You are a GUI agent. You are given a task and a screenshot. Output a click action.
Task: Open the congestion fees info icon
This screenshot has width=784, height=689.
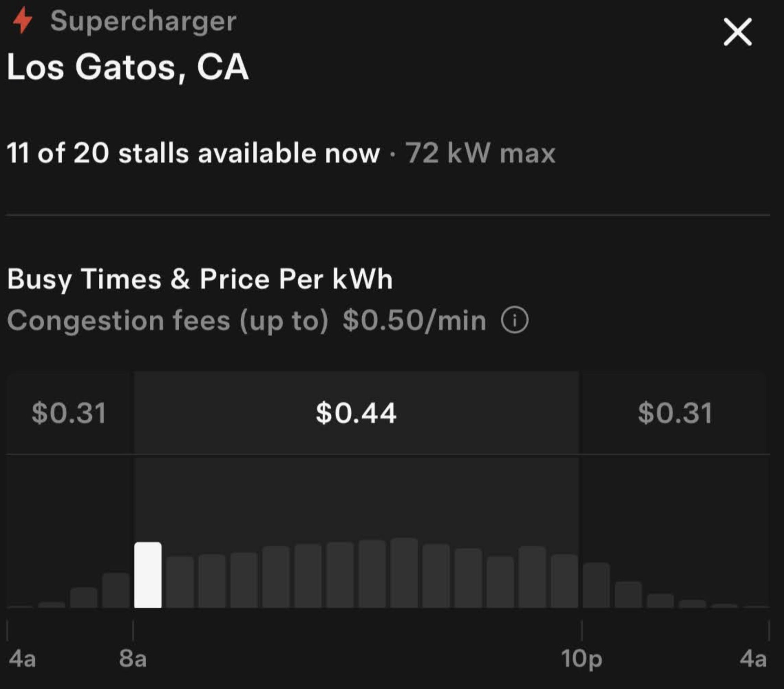point(514,320)
